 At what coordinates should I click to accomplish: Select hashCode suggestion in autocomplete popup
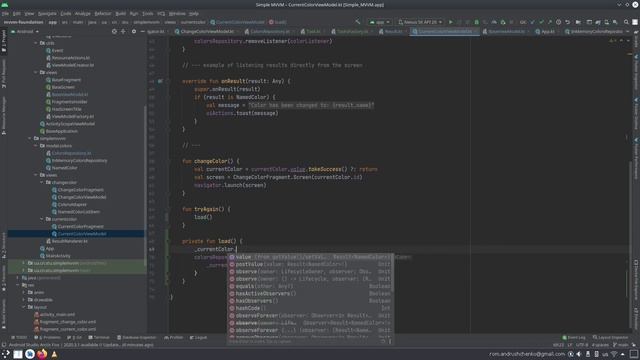(x=310, y=308)
